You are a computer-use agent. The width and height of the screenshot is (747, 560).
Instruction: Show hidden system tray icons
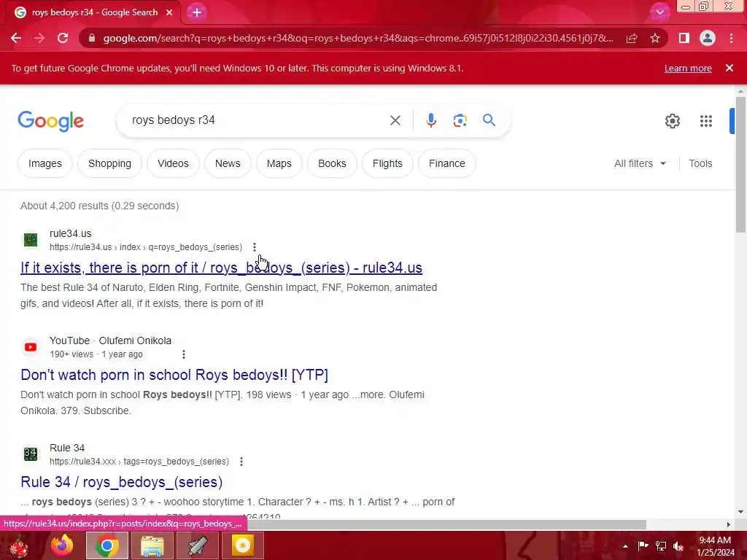click(x=625, y=546)
